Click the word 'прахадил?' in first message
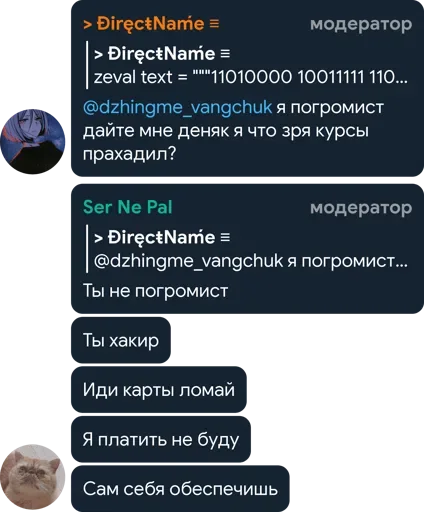 (x=129, y=154)
